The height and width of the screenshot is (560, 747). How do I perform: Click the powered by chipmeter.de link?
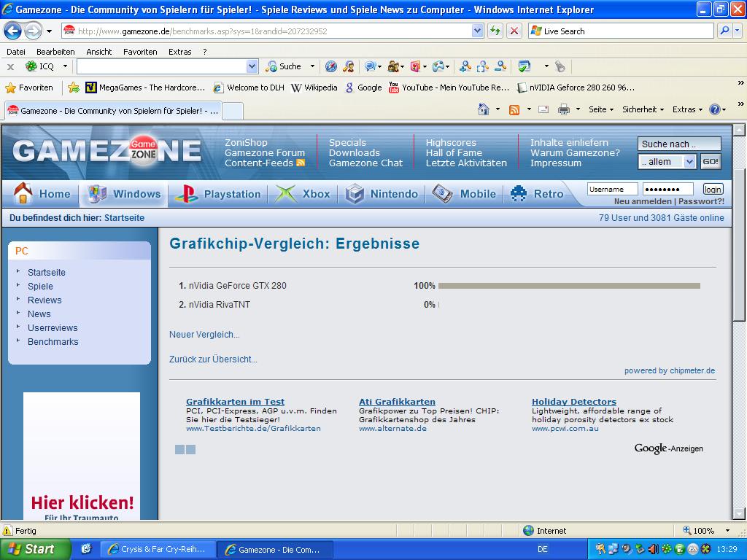(670, 370)
